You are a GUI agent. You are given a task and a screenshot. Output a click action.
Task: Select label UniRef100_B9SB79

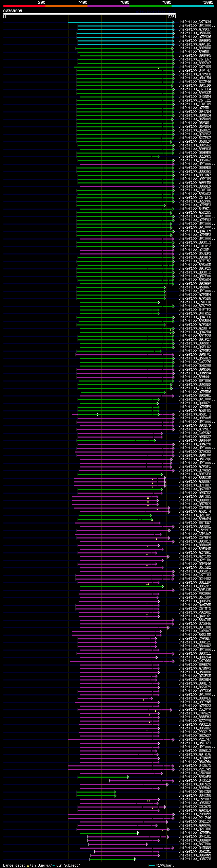(195, 426)
